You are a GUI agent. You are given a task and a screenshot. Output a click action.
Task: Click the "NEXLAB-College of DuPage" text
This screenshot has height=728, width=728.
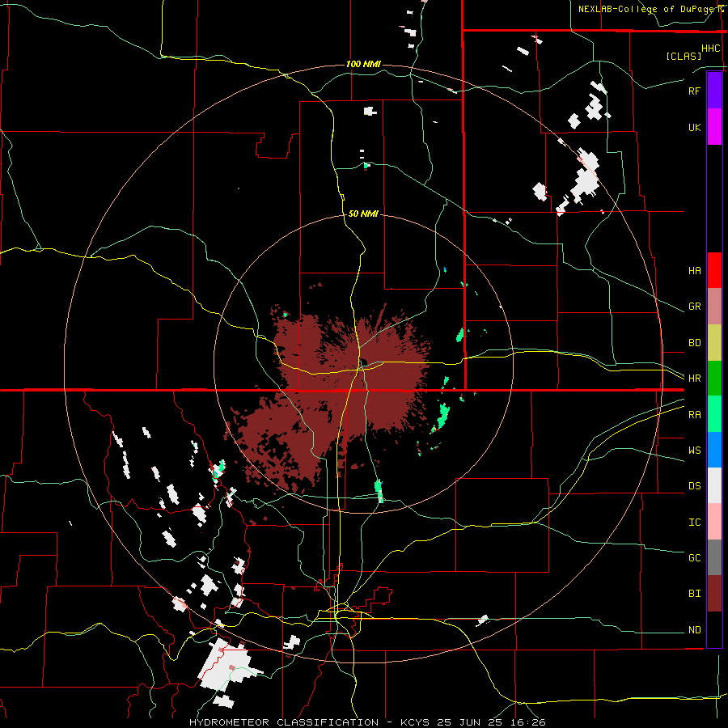[x=648, y=9]
